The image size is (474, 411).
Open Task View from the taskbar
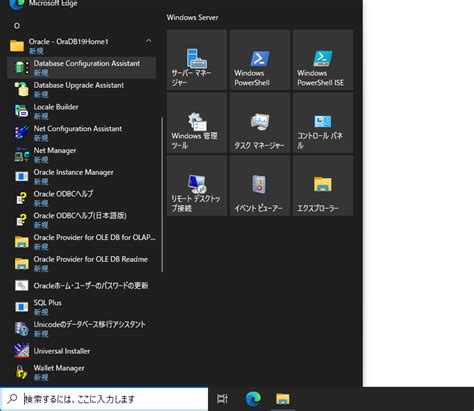click(x=222, y=399)
